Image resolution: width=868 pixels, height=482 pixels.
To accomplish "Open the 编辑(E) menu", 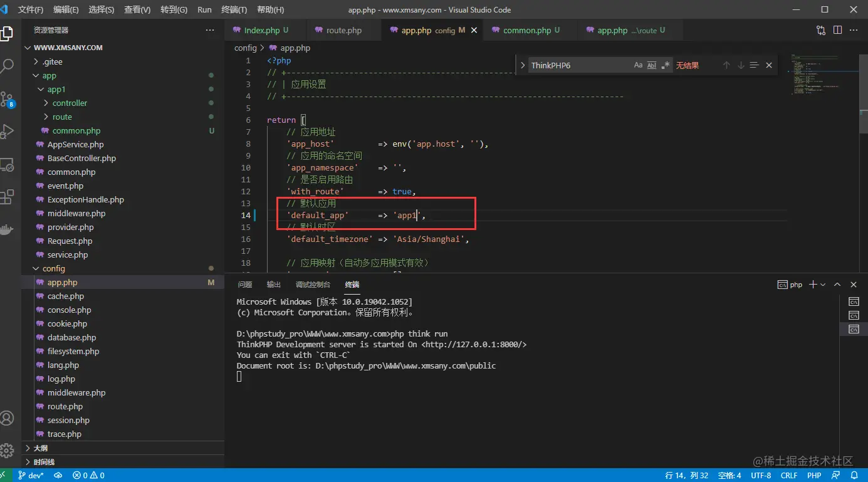I will click(66, 10).
